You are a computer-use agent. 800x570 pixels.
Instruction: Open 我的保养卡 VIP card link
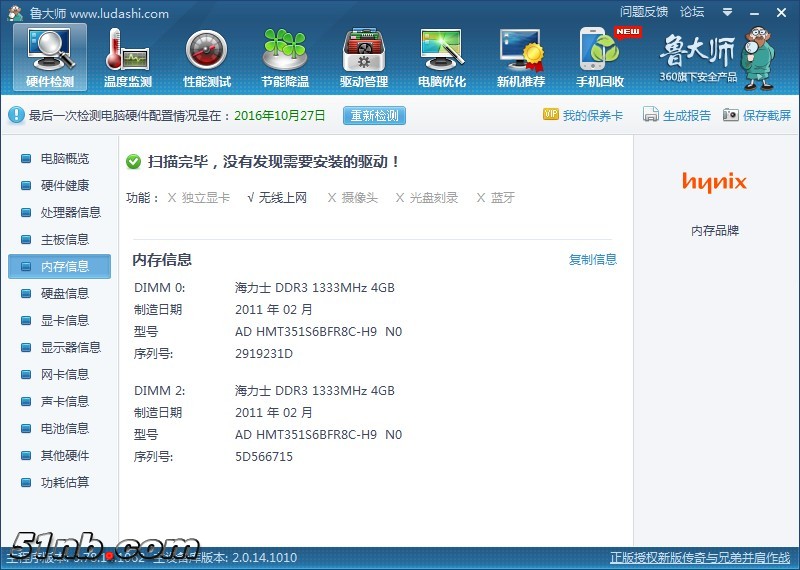[583, 116]
